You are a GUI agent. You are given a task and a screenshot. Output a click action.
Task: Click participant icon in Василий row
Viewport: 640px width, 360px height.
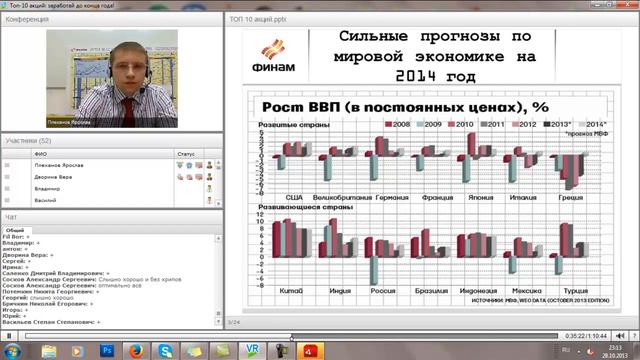209,200
